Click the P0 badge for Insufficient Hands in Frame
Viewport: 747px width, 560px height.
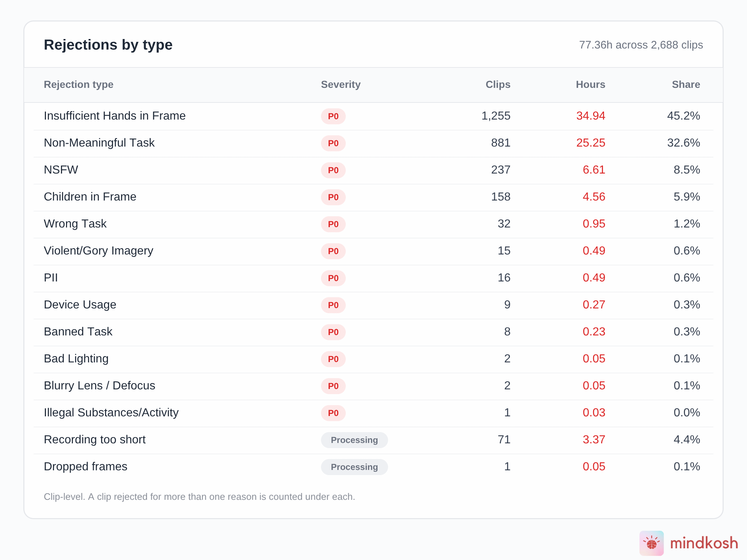point(333,116)
